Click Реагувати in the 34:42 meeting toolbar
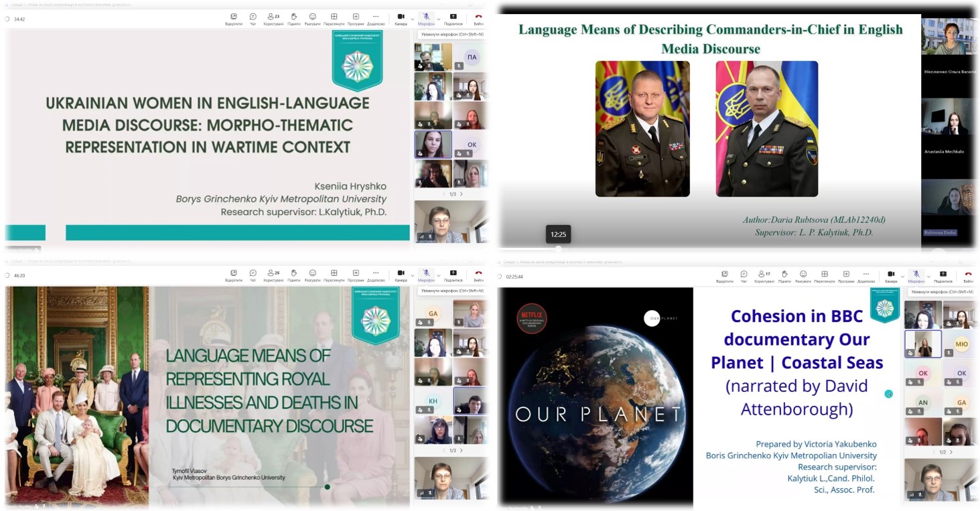Image resolution: width=980 pixels, height=511 pixels. (x=312, y=19)
